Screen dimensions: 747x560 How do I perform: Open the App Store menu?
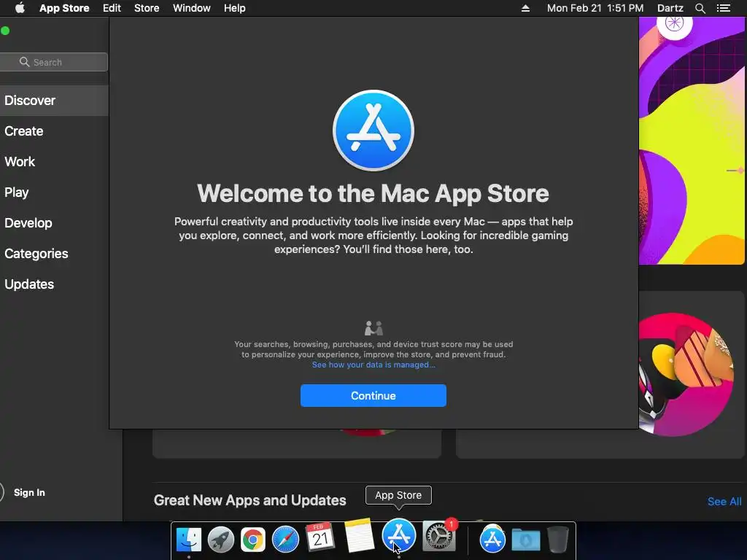point(64,8)
